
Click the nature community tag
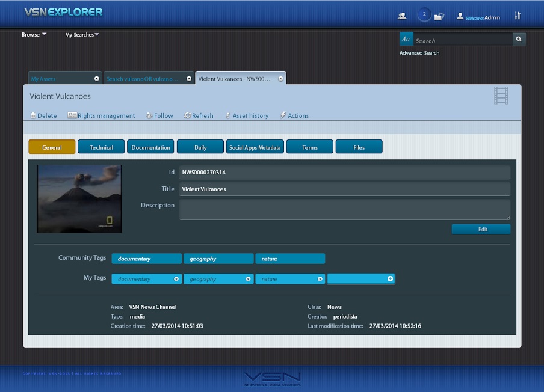click(x=290, y=259)
